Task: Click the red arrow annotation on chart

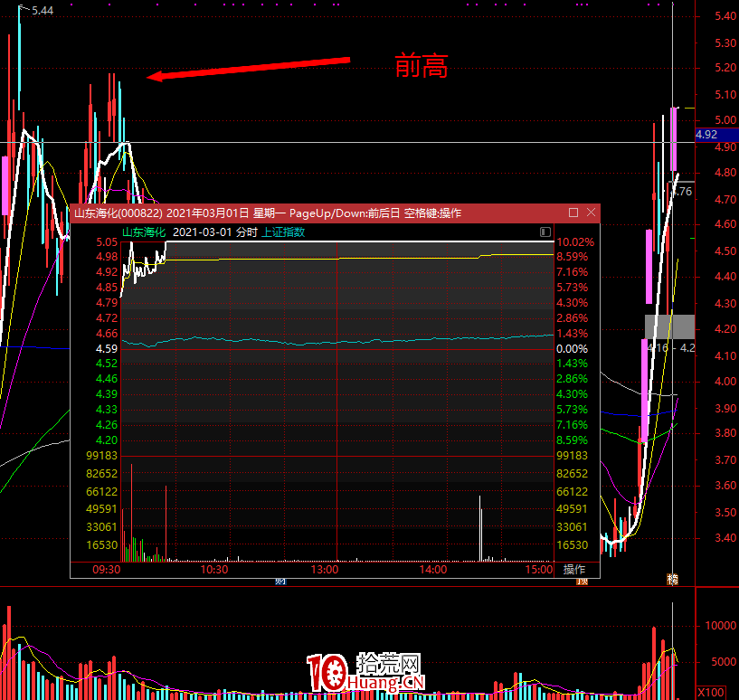Action: click(x=249, y=69)
